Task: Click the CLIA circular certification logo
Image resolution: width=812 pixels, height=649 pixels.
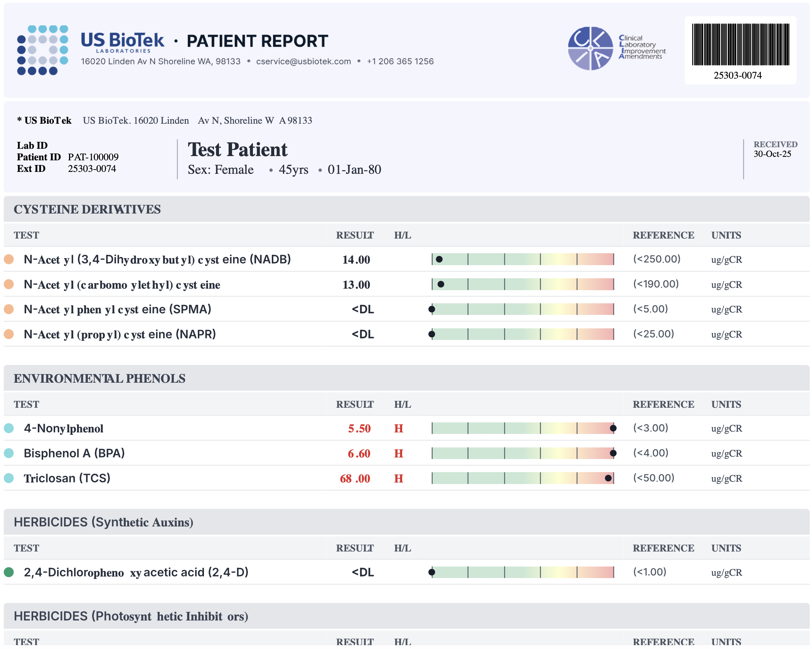Action: click(590, 49)
